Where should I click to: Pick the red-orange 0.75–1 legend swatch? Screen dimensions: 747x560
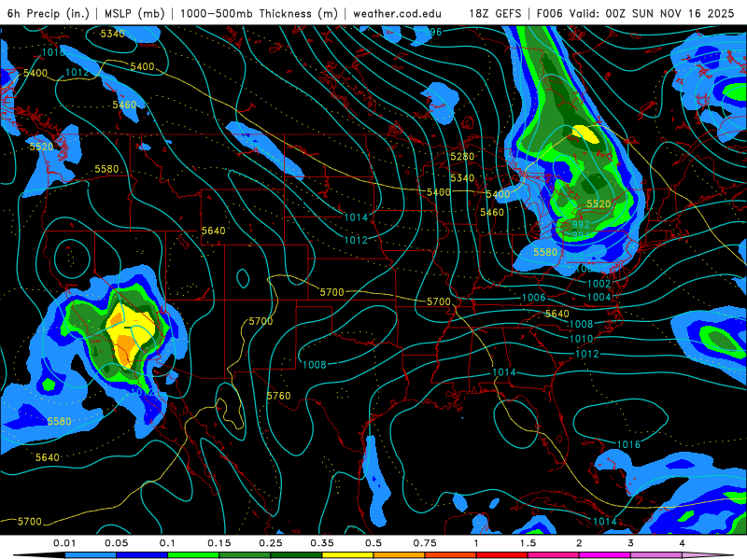451,555
